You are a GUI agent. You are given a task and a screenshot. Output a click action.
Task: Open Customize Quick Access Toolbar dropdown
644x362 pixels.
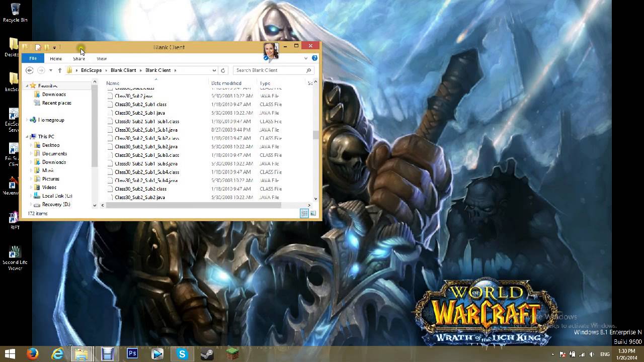click(54, 48)
